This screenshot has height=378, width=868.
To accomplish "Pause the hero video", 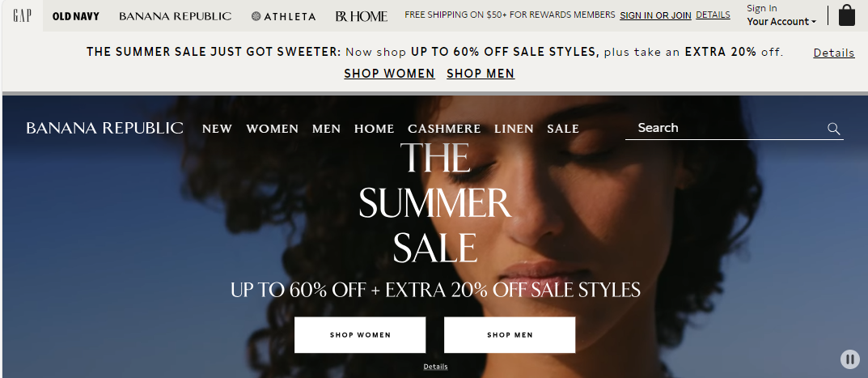I will [849, 359].
